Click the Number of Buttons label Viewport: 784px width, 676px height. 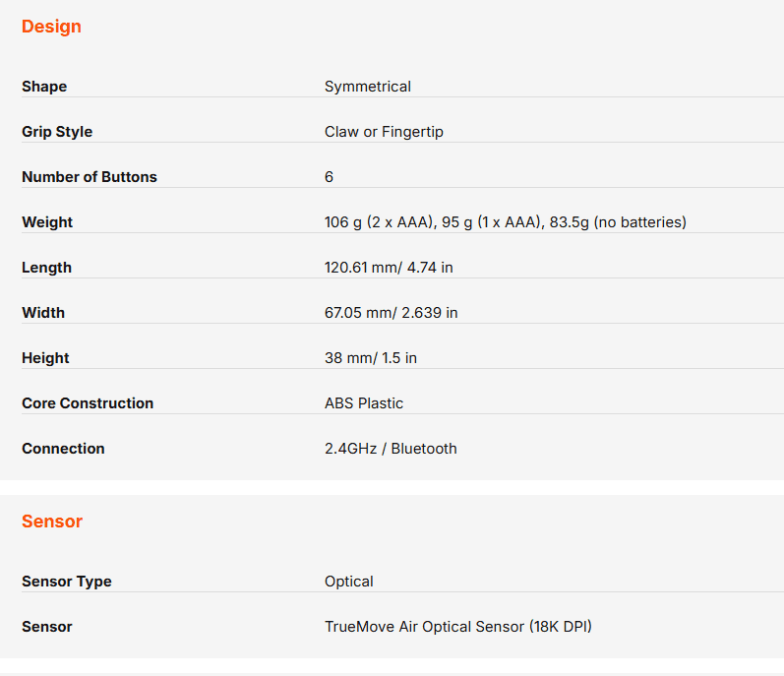click(x=90, y=177)
